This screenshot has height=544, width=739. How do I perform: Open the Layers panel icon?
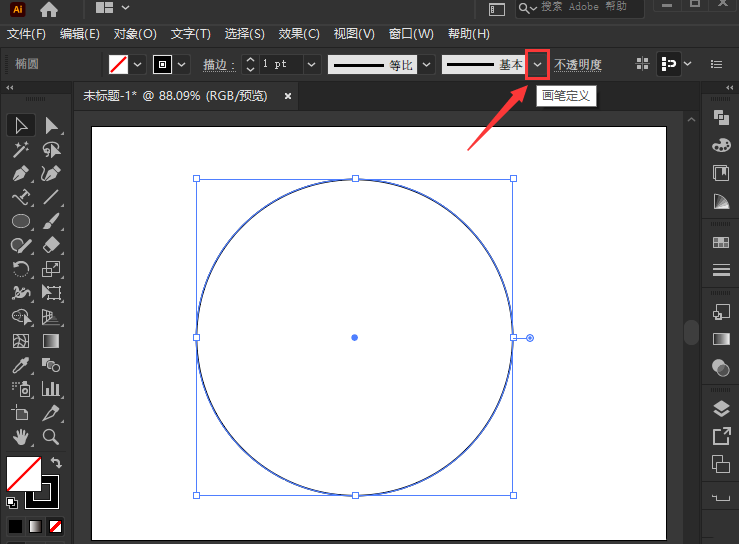coord(720,408)
